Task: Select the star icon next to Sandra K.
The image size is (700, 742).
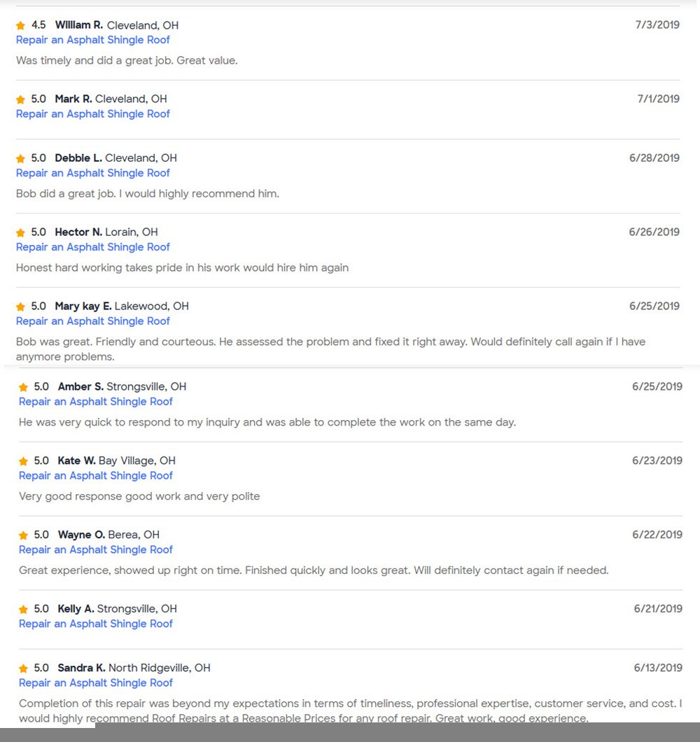Action: [24, 668]
